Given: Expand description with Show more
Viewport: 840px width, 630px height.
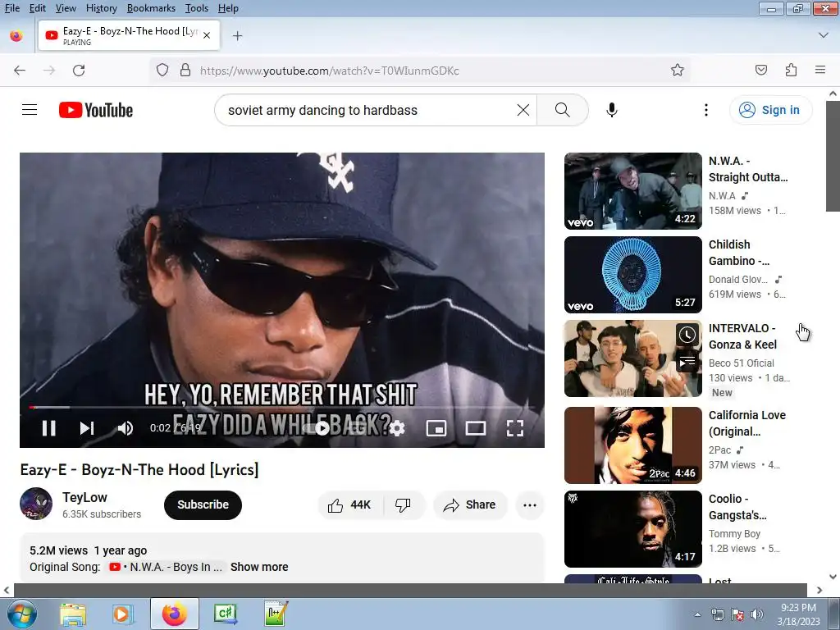Looking at the screenshot, I should [x=259, y=567].
